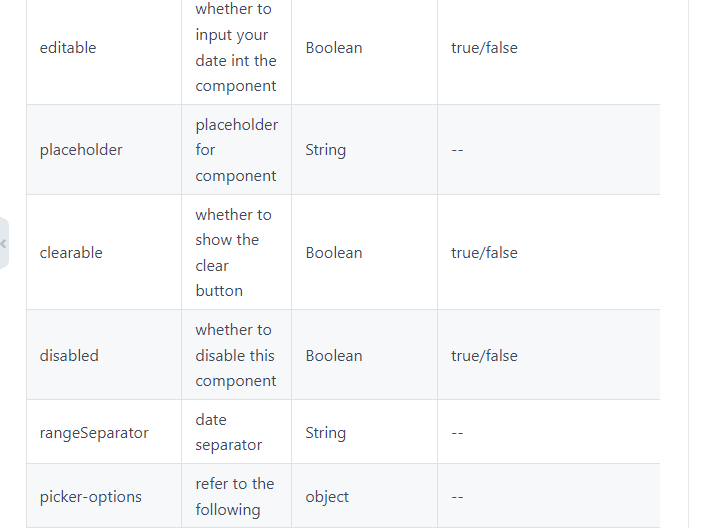The image size is (706, 528).
Task: Click 'Boolean' type in the editable row
Action: [334, 48]
